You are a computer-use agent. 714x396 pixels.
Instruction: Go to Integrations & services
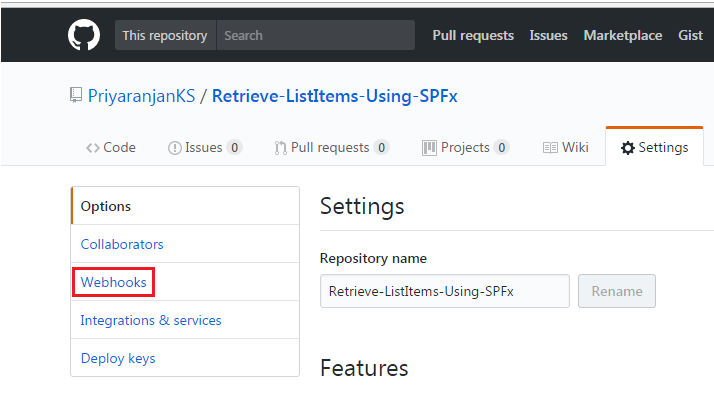pyautogui.click(x=151, y=320)
